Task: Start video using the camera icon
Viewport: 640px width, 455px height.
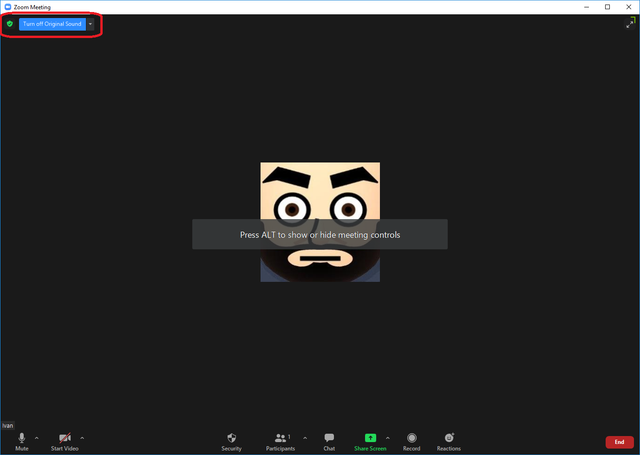Action: [x=64, y=438]
